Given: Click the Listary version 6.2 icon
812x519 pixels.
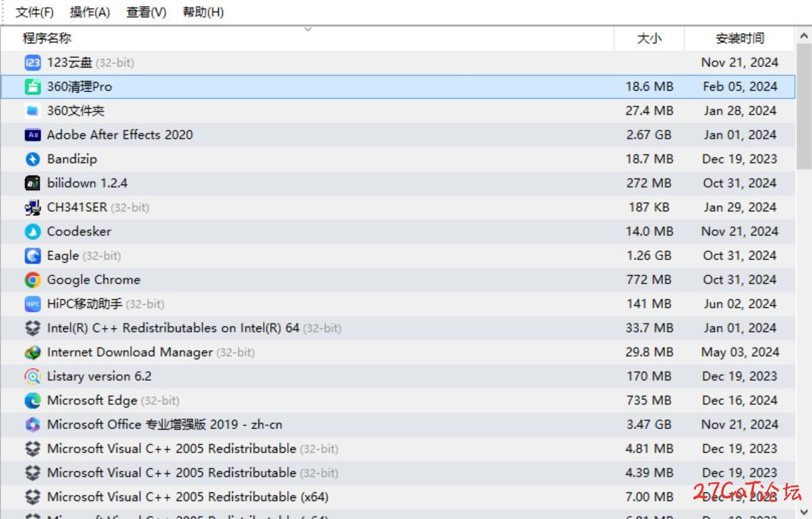Looking at the screenshot, I should pyautogui.click(x=32, y=376).
